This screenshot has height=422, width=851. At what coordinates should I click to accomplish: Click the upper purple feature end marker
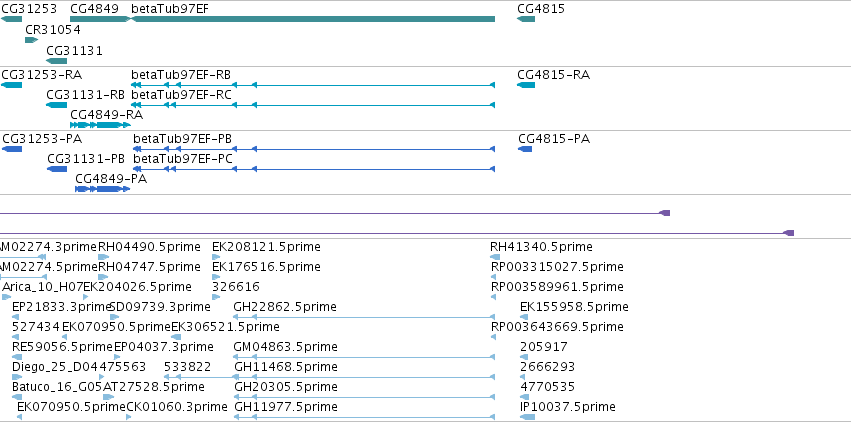coord(665,213)
